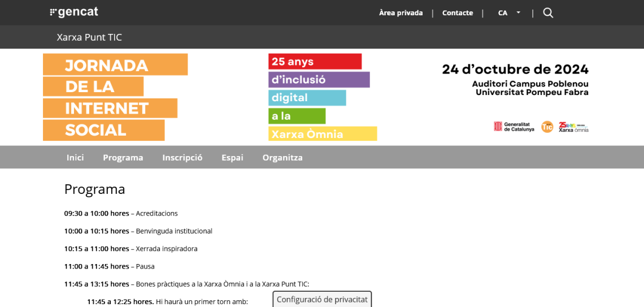Click the Configuració de privacitat button
Image resolution: width=644 pixels, height=307 pixels.
click(x=322, y=299)
